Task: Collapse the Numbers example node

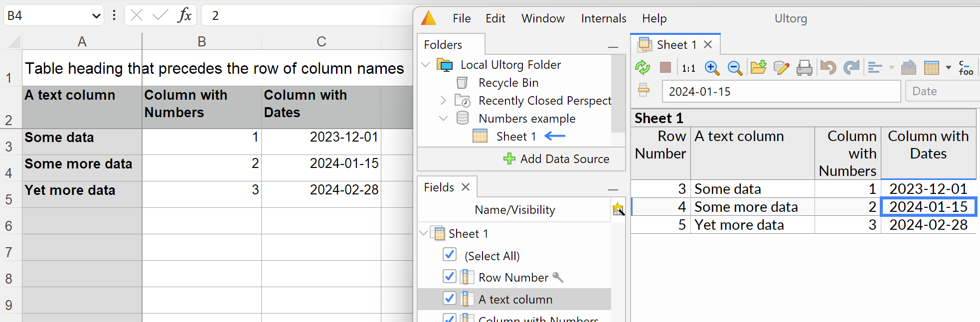Action: [x=443, y=119]
